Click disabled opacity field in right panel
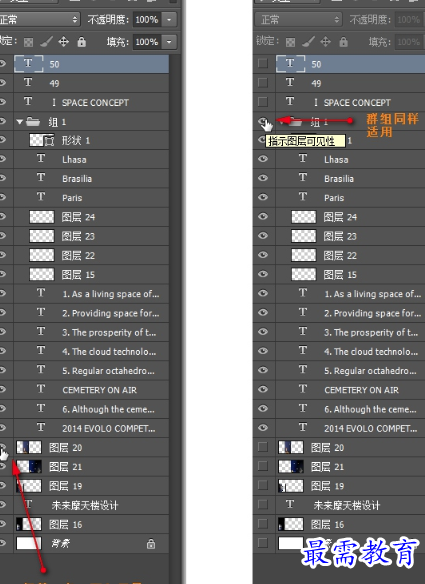 (409, 19)
